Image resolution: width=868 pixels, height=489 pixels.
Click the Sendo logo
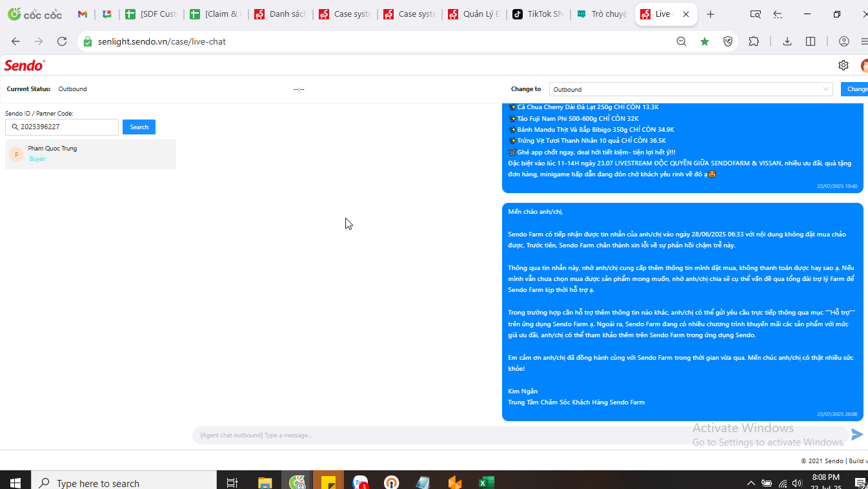point(25,65)
